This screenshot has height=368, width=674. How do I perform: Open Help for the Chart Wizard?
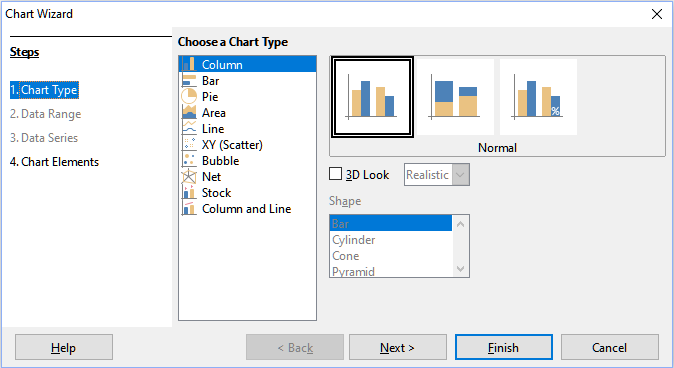click(64, 347)
